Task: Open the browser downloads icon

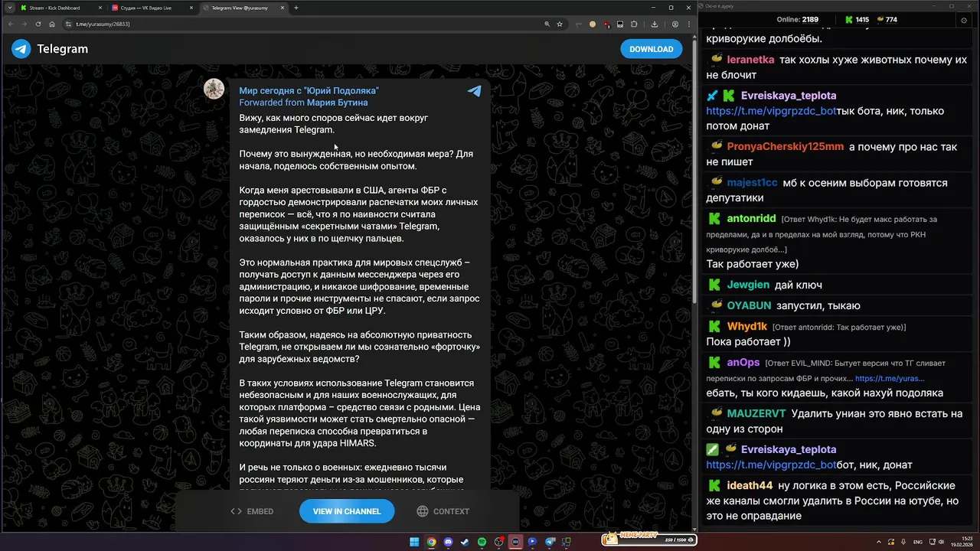Action: point(654,24)
